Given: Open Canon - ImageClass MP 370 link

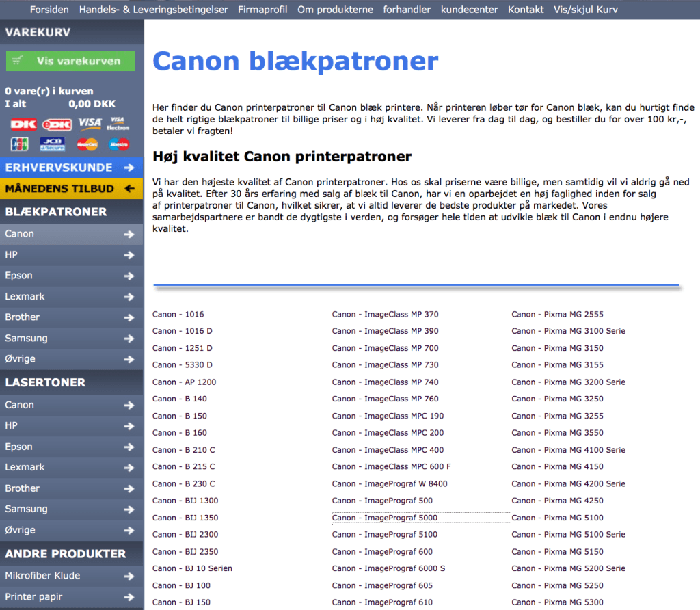Looking at the screenshot, I should pyautogui.click(x=386, y=315).
